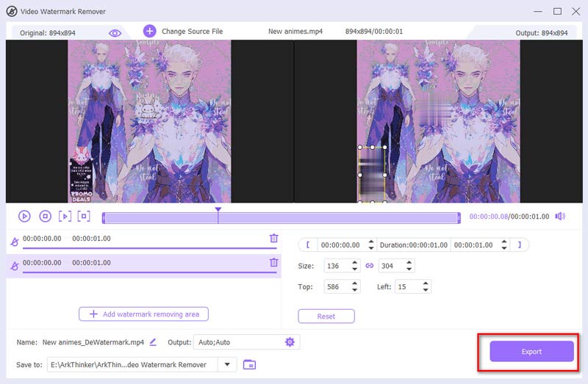
Task: Delete the first watermark area entry
Action: pos(273,239)
